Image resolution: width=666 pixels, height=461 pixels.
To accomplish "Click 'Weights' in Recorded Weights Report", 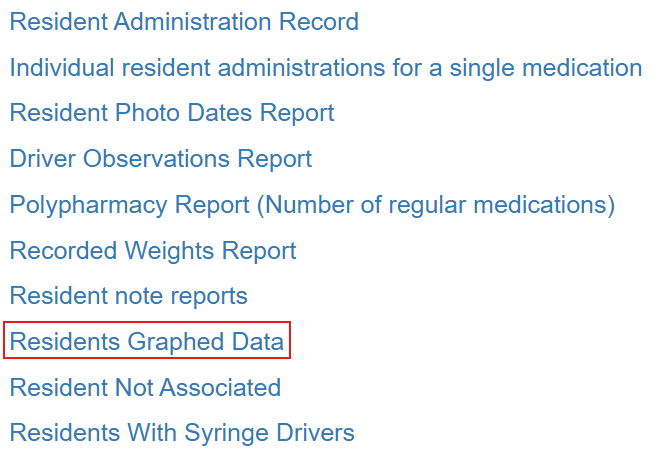I will 169,251.
